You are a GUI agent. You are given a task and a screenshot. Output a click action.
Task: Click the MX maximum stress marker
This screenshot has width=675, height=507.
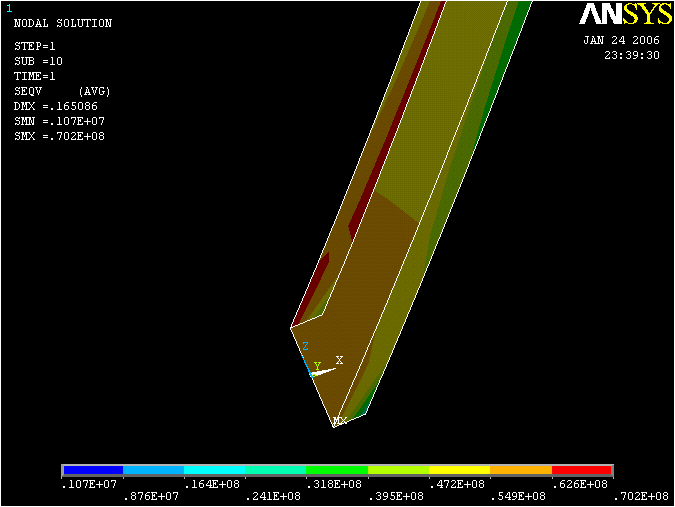pos(340,420)
